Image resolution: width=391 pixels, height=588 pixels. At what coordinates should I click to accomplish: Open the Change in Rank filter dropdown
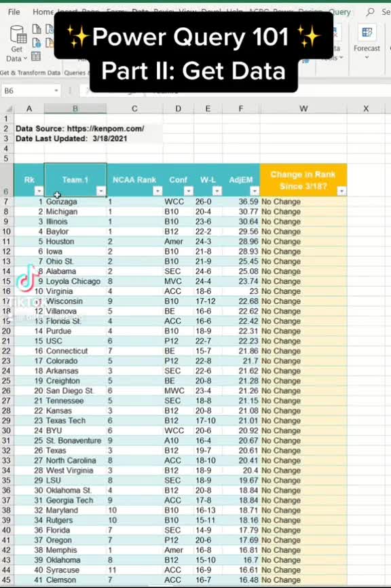click(341, 191)
